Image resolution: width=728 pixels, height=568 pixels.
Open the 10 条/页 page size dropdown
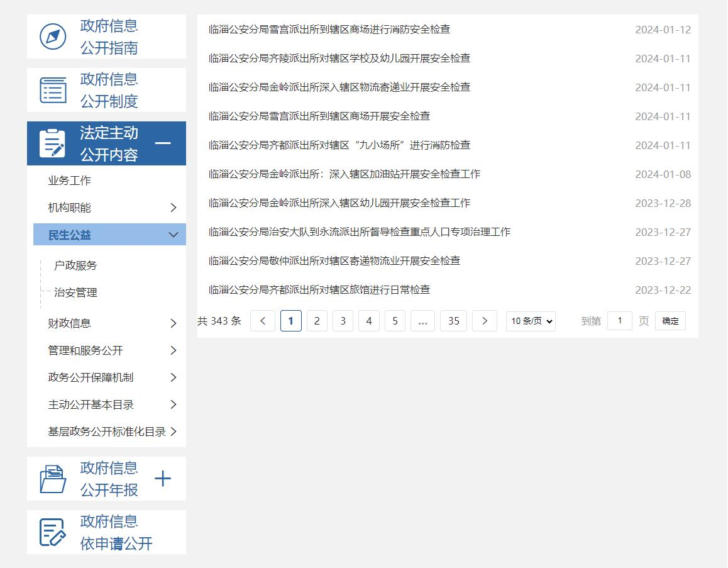[x=531, y=321]
